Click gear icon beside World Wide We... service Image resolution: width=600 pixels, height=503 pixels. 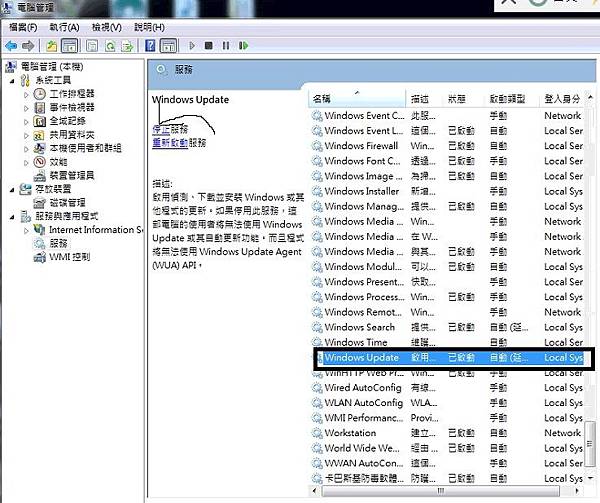click(317, 448)
